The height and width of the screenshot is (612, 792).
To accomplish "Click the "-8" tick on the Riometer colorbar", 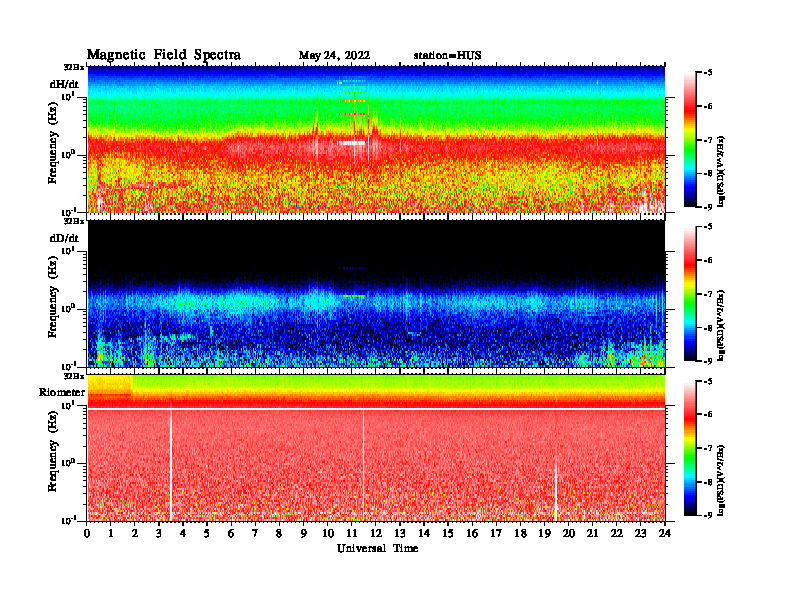I will point(708,482).
